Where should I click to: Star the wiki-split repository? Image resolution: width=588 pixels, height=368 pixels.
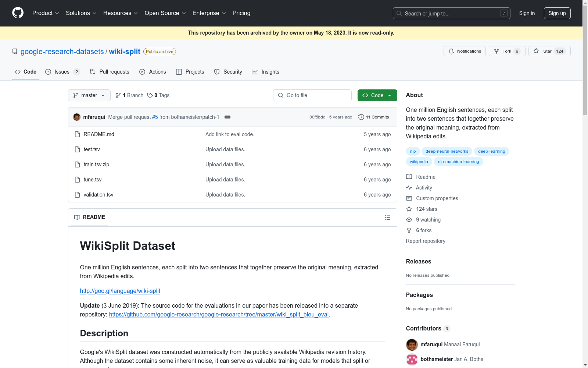(x=549, y=51)
